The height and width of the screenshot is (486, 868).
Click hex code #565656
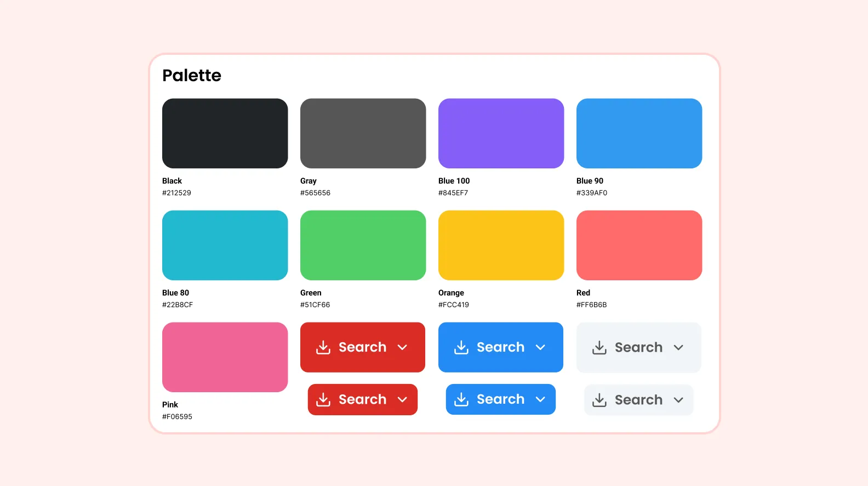[x=315, y=193]
